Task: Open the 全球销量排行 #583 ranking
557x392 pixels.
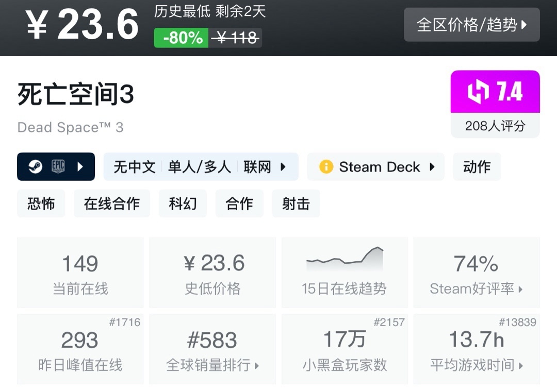Action: point(212,349)
